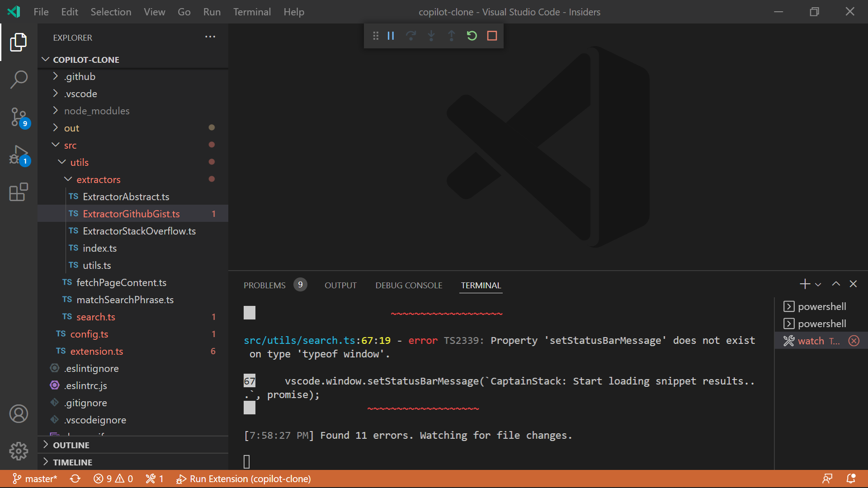This screenshot has width=868, height=488.
Task: Step into using the debug toolbar
Action: pyautogui.click(x=431, y=36)
